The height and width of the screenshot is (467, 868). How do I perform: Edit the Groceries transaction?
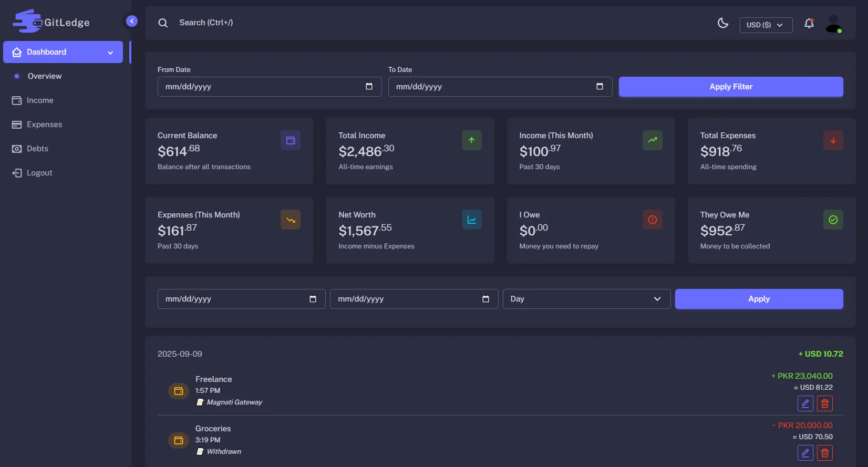(x=805, y=453)
